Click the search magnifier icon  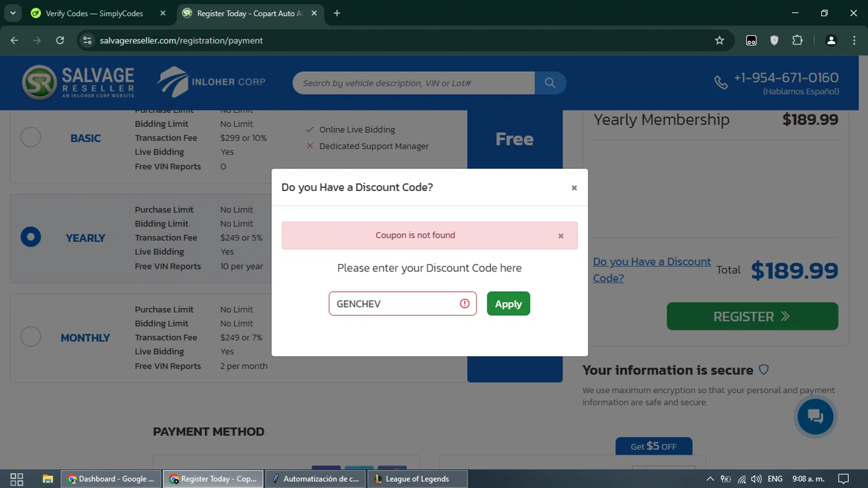click(x=550, y=83)
